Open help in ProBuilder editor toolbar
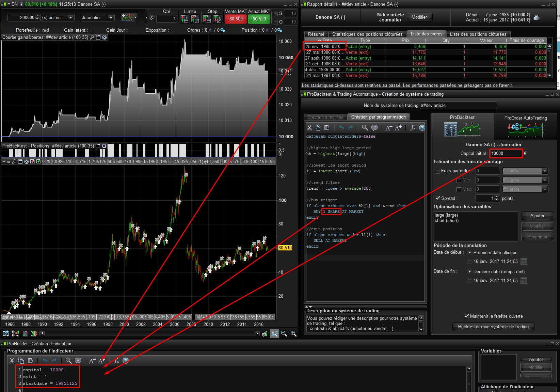 [126, 361]
